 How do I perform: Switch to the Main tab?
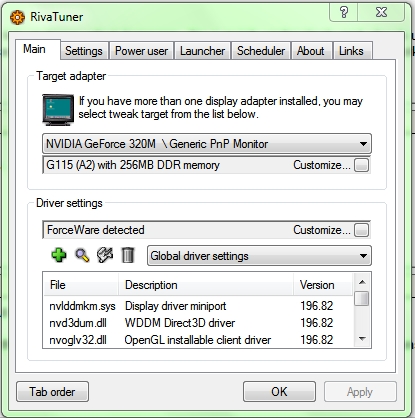pyautogui.click(x=38, y=49)
